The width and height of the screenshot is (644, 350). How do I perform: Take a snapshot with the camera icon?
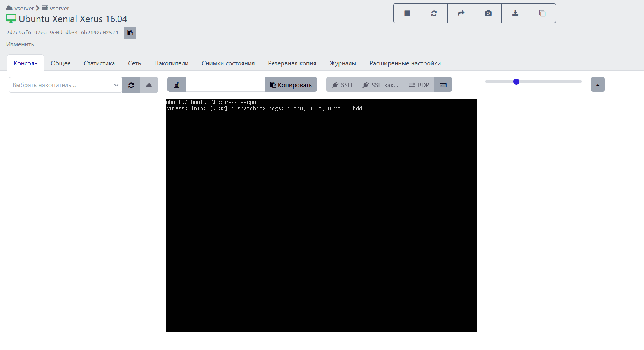pos(488,13)
